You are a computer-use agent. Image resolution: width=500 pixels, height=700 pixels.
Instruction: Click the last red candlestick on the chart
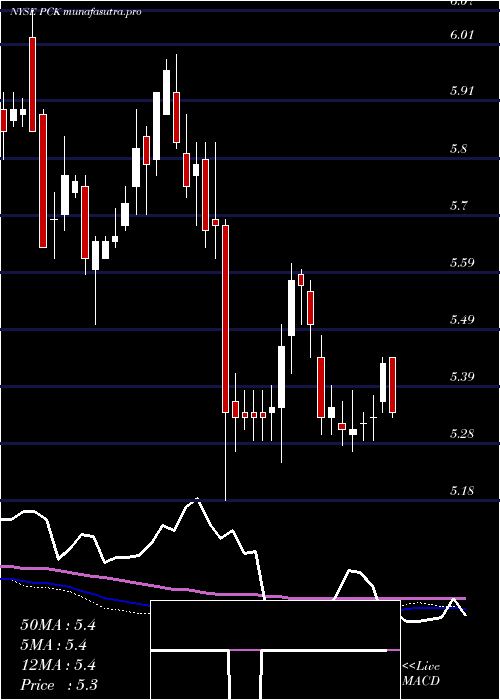pyautogui.click(x=392, y=385)
